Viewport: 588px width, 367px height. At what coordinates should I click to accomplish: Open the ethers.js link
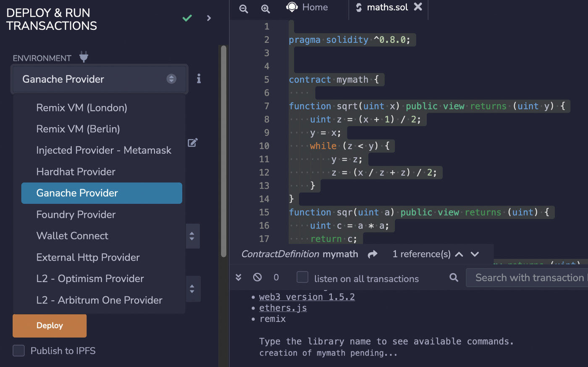point(283,308)
